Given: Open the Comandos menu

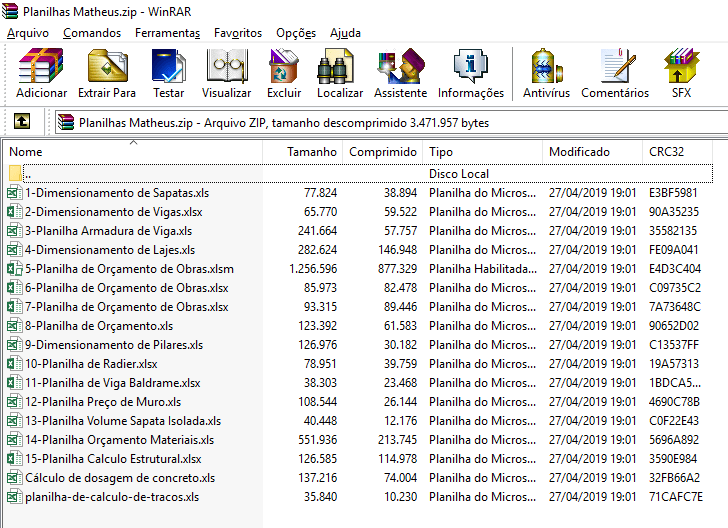Looking at the screenshot, I should pos(92,33).
